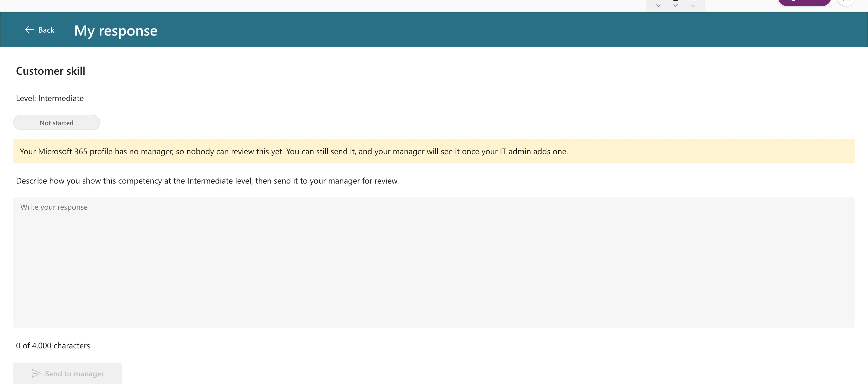
Task: Click the 'Describe how you show this competency' instruction
Action: pyautogui.click(x=207, y=181)
